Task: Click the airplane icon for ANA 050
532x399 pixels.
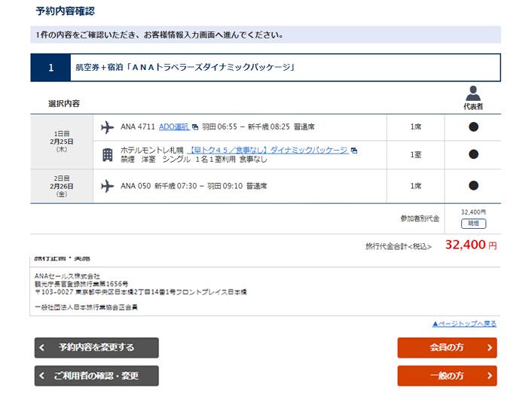Action: pos(108,185)
